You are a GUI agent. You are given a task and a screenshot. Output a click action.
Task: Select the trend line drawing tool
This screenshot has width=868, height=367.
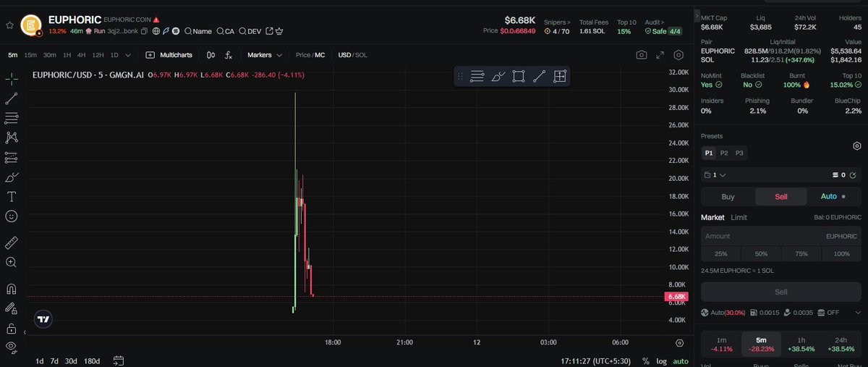[x=12, y=98]
